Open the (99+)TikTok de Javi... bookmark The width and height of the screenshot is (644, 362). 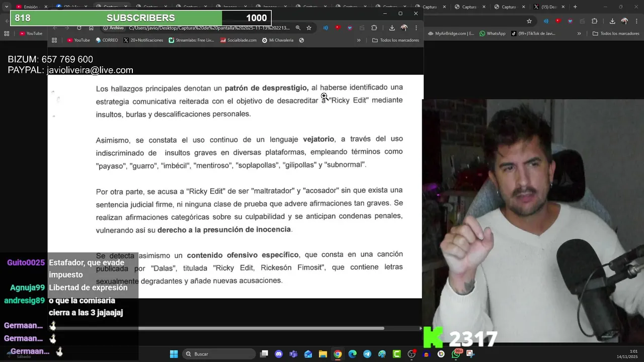click(x=533, y=34)
